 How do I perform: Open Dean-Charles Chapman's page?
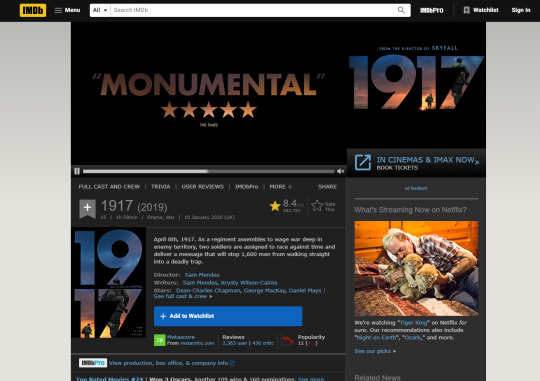point(208,291)
